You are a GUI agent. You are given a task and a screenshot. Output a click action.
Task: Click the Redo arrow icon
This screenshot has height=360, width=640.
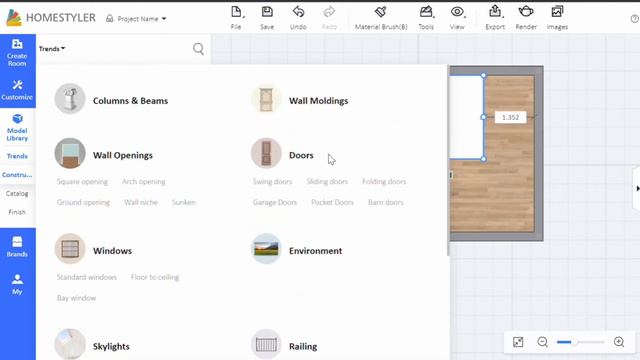pyautogui.click(x=329, y=12)
